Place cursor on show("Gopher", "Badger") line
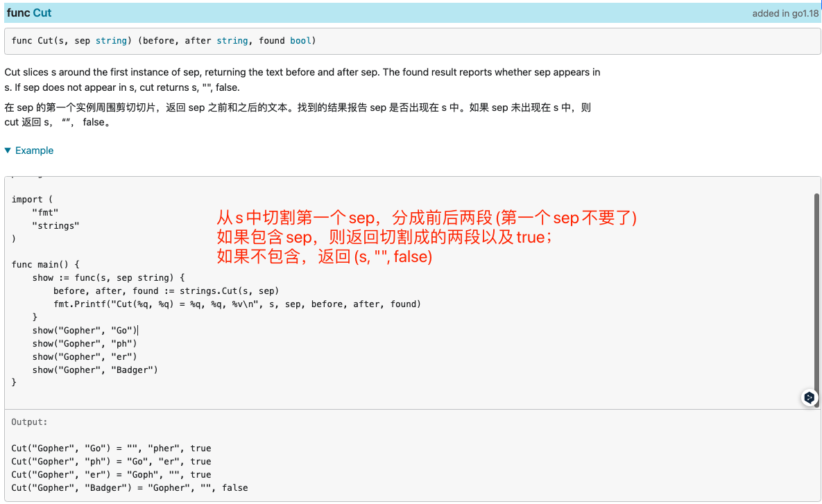This screenshot has width=822, height=504. (x=95, y=370)
